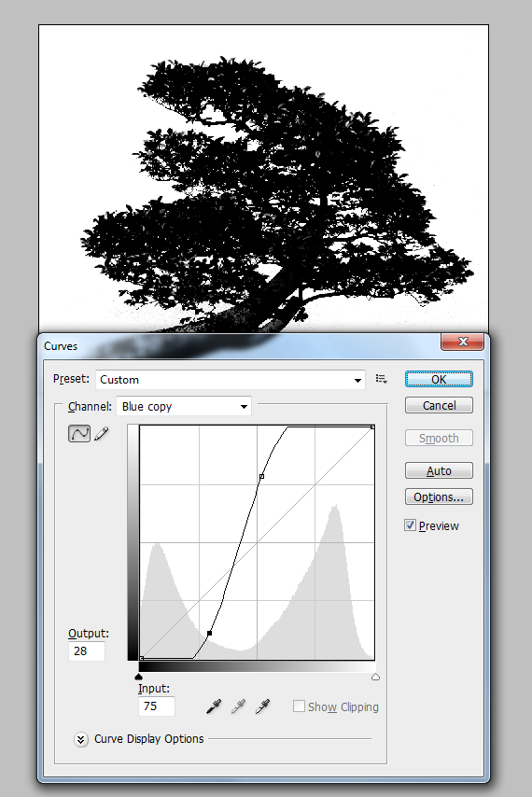Open the preset options menu icon
Viewport: 532px width, 797px height.
[381, 379]
